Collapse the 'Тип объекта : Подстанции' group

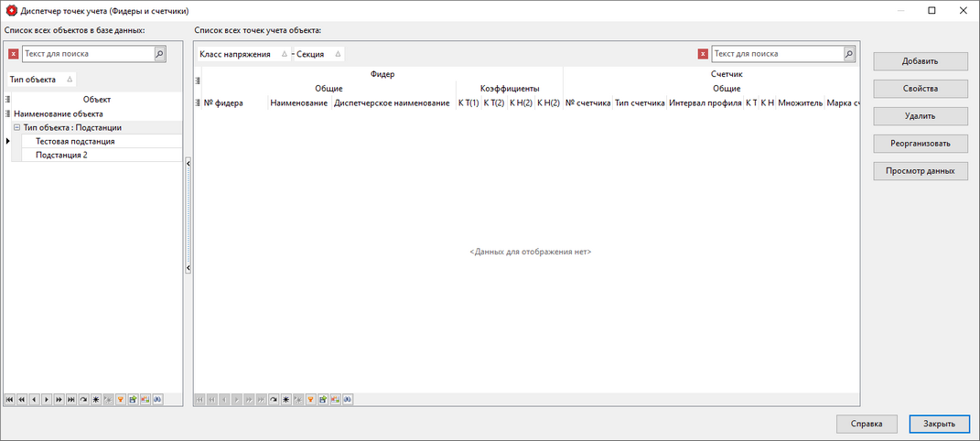tap(17, 127)
